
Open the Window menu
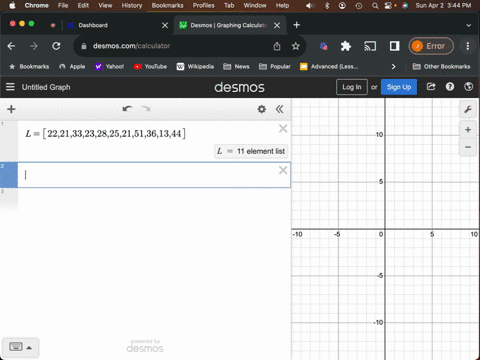click(x=255, y=5)
